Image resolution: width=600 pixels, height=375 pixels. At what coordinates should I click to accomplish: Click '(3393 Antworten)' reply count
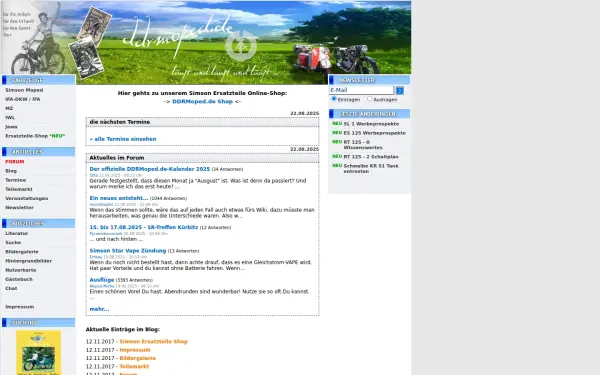134,280
